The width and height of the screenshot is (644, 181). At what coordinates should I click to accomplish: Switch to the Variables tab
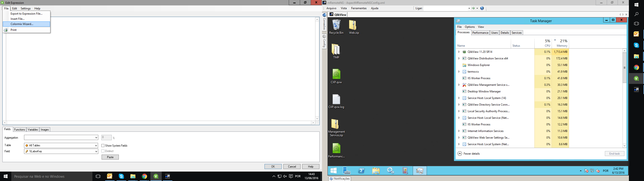point(33,129)
